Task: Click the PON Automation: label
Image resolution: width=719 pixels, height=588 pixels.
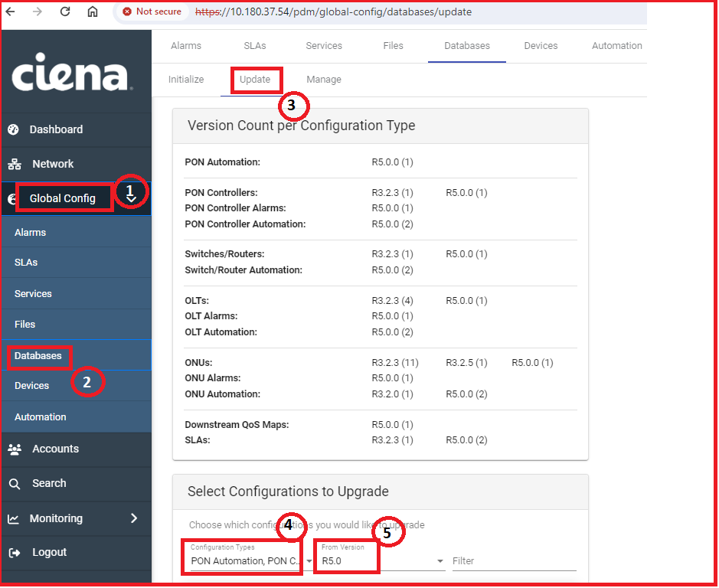Action: (222, 162)
